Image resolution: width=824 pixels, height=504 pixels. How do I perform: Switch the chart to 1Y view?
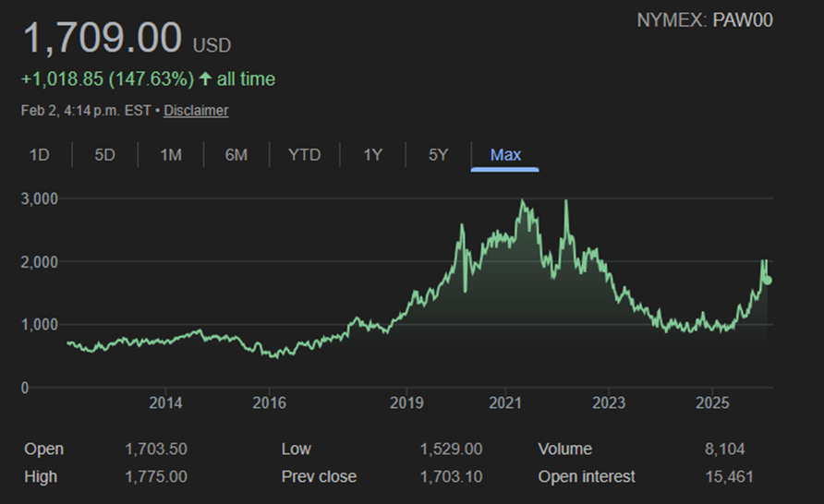[x=372, y=155]
